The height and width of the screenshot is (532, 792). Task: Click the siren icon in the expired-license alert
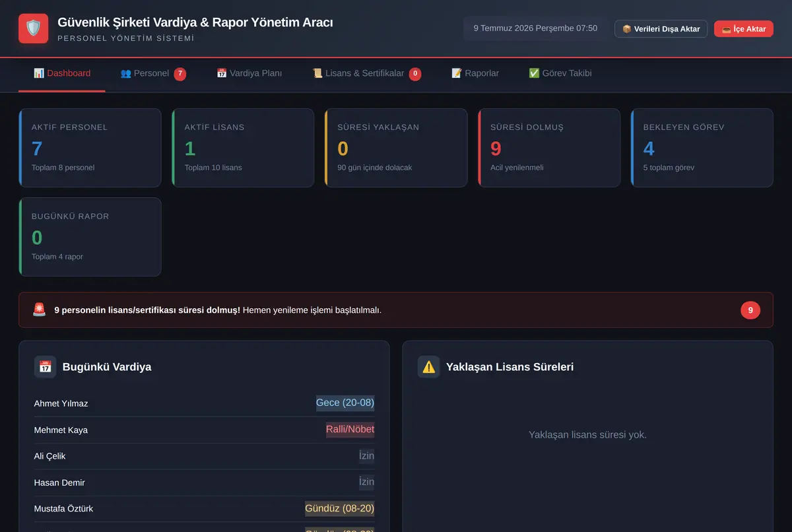[x=40, y=310]
